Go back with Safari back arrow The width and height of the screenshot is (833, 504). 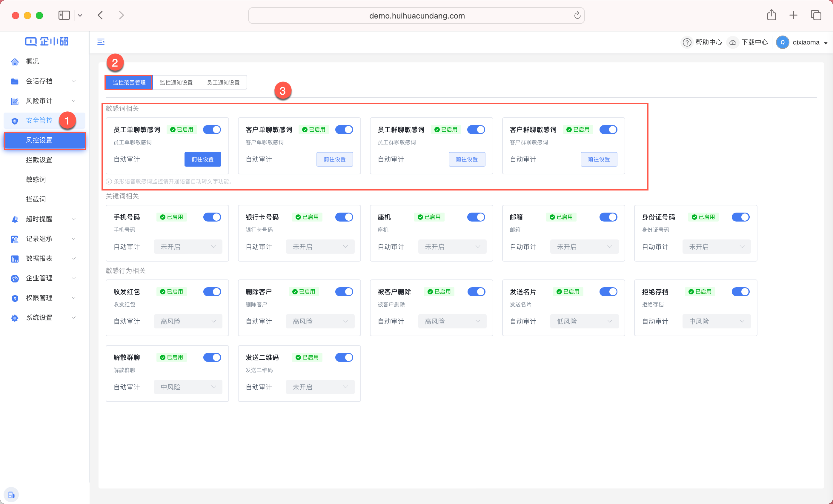point(100,15)
